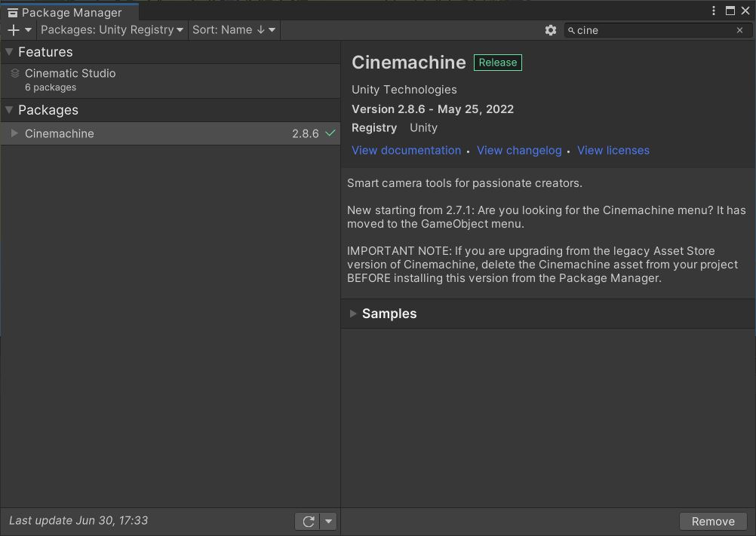Click the Release tag badge
756x536 pixels.
point(497,63)
